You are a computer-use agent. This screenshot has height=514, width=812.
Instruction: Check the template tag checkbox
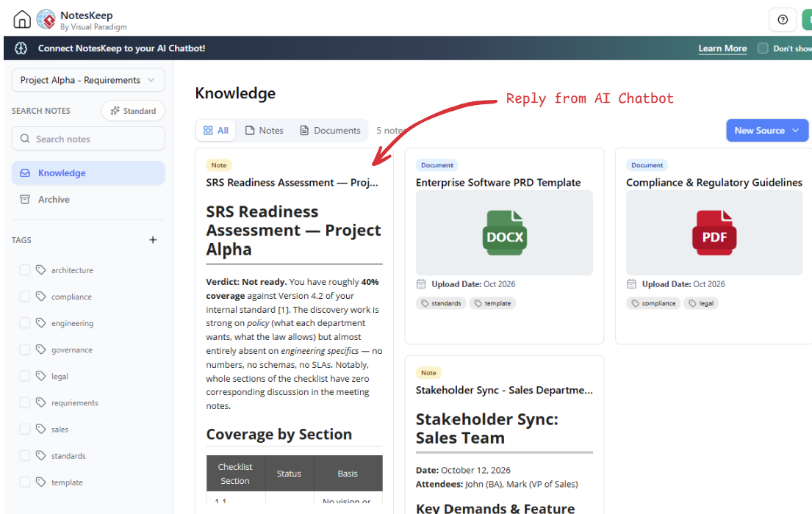coord(25,482)
